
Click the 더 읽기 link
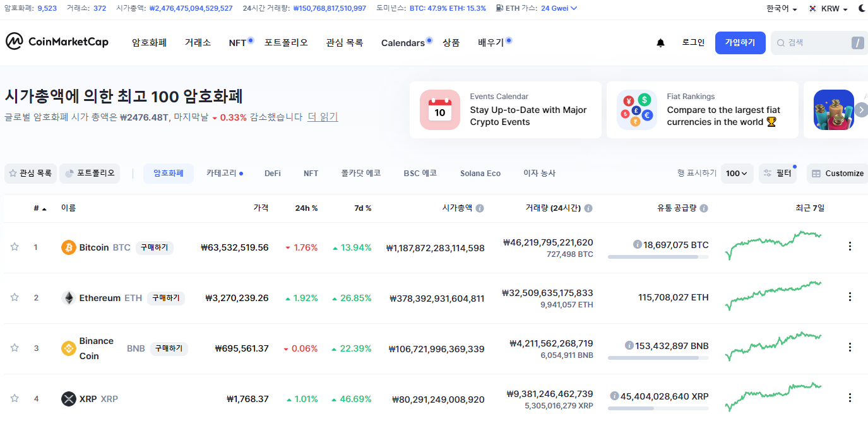point(323,117)
